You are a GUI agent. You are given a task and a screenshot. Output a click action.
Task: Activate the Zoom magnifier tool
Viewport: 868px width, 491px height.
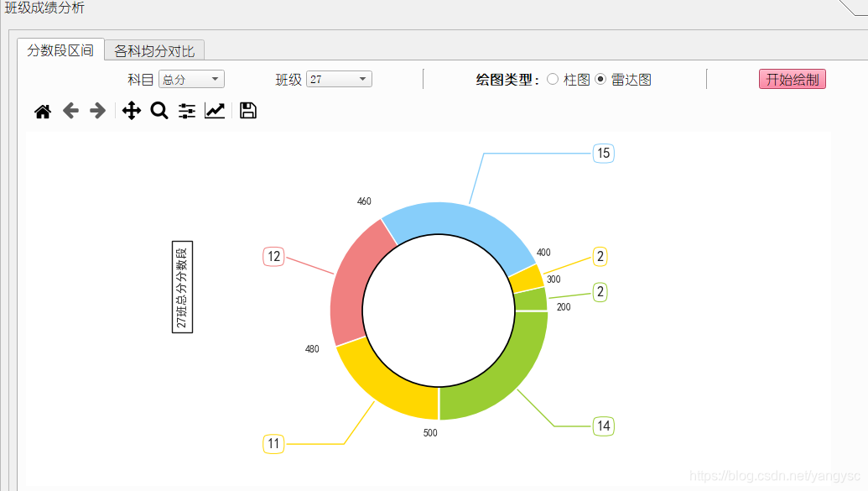(159, 111)
